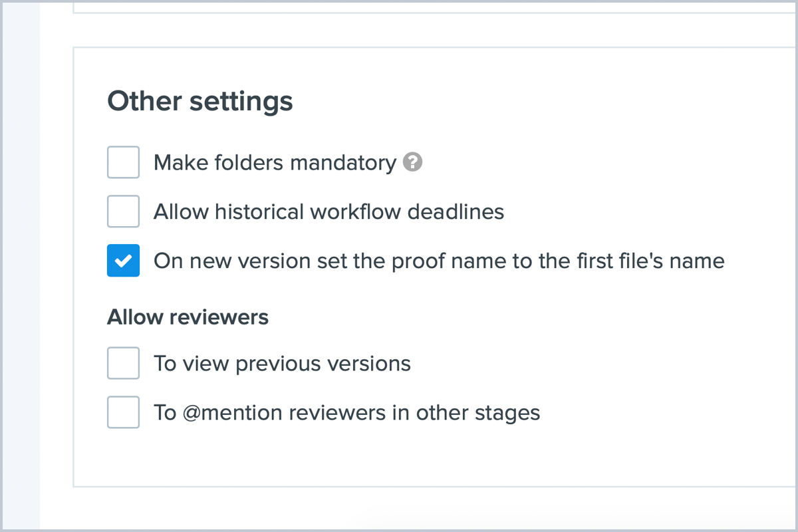Click the "Make folders mandatory" label text
The height and width of the screenshot is (532, 798).
click(275, 163)
